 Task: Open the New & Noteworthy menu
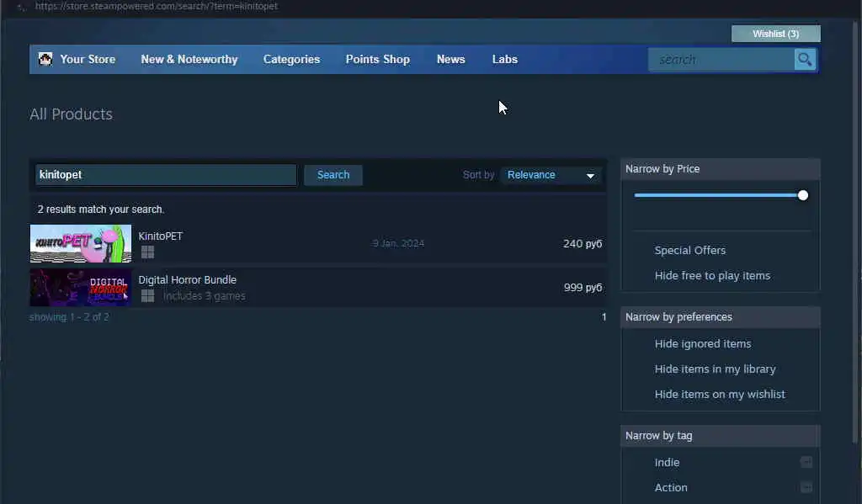tap(189, 60)
